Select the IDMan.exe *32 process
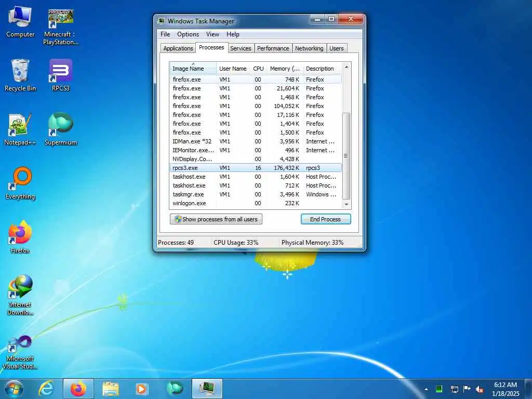The image size is (532, 399). pos(256,141)
